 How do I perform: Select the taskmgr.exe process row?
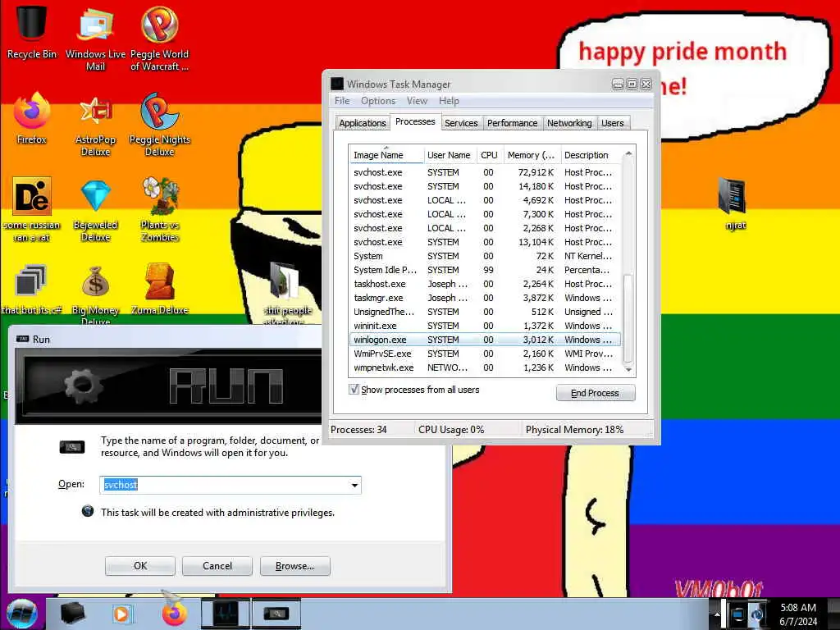(485, 298)
